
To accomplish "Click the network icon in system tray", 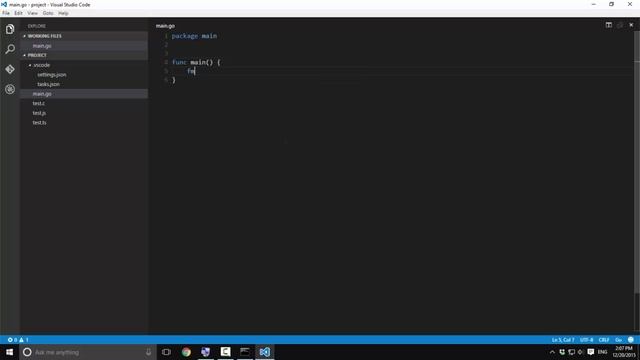I will click(x=571, y=352).
